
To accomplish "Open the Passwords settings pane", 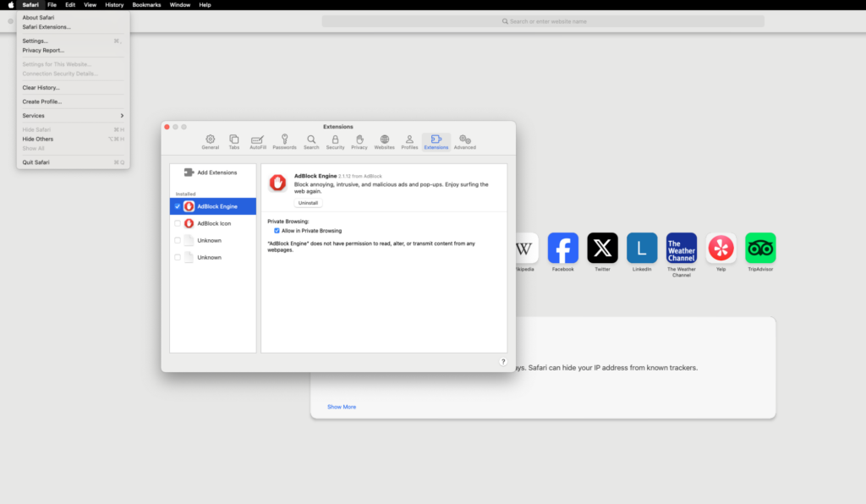I will point(284,142).
